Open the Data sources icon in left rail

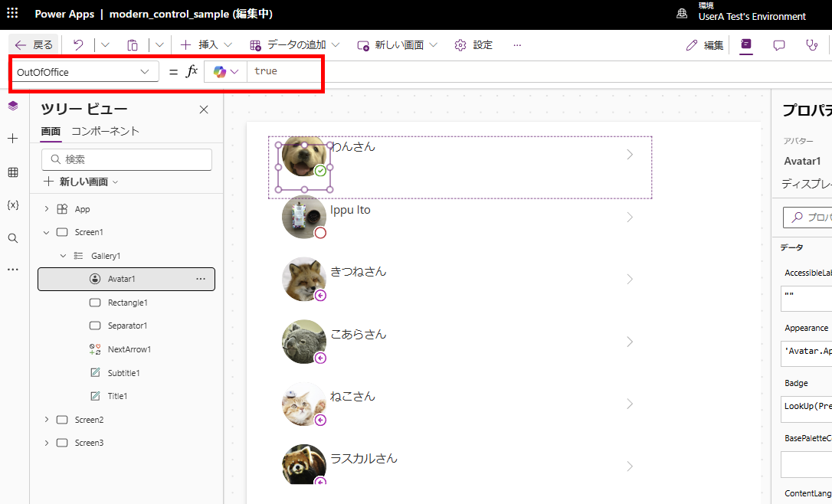pos(11,172)
